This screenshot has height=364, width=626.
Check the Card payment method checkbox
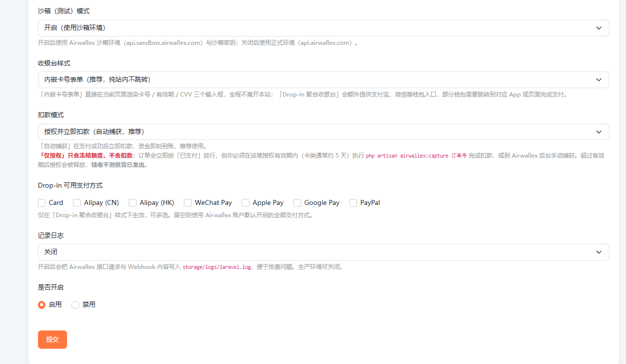coord(42,203)
